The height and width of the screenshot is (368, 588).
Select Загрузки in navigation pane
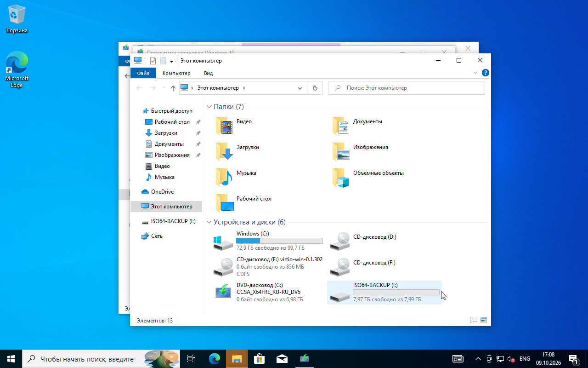pos(166,133)
